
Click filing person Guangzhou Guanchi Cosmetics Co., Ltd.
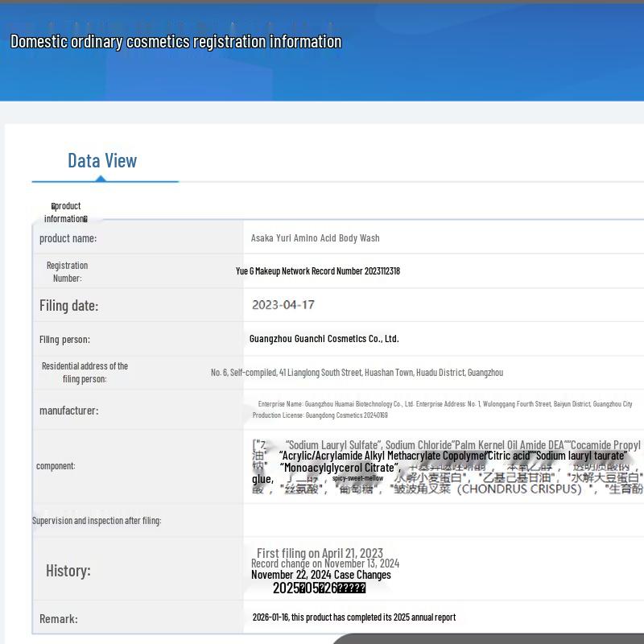coord(324,339)
